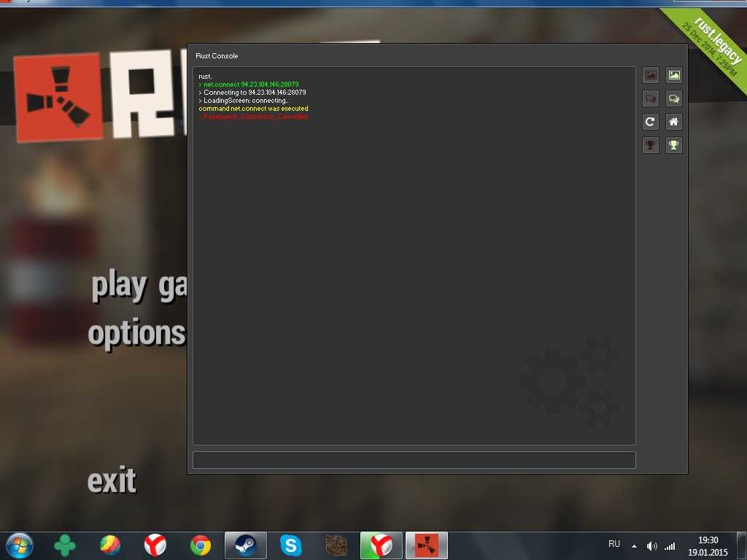The height and width of the screenshot is (560, 747).
Task: Click the green chat bubbles icon
Action: coord(673,98)
